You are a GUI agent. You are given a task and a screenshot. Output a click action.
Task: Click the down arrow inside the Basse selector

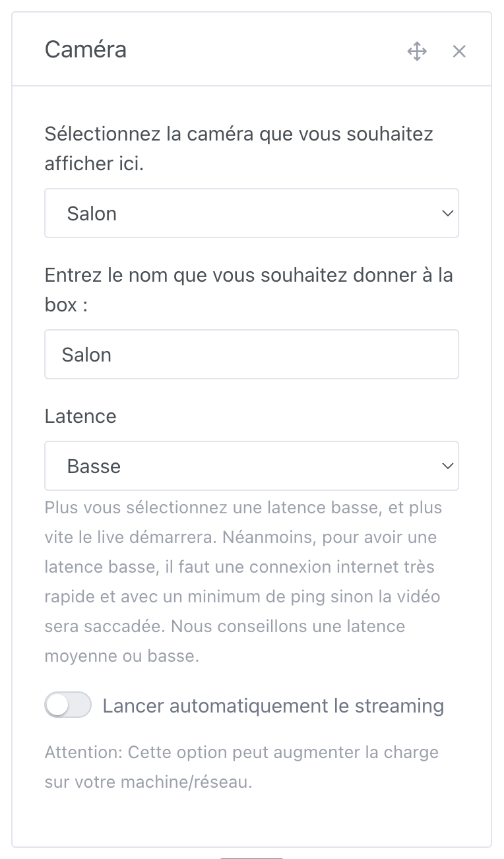(447, 466)
